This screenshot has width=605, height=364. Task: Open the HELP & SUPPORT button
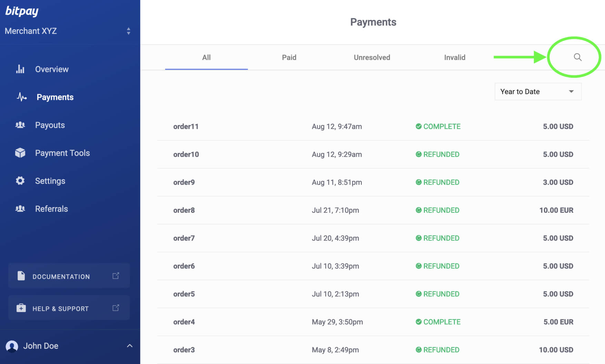69,308
